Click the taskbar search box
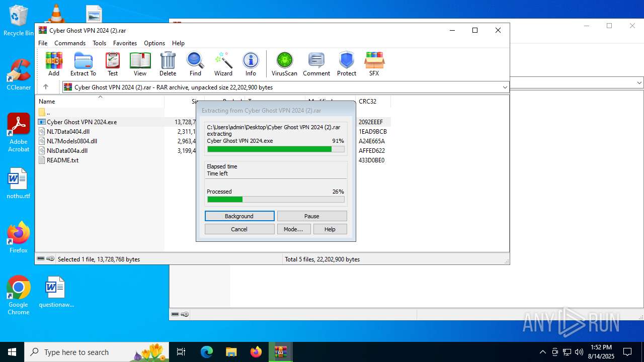 point(97,352)
